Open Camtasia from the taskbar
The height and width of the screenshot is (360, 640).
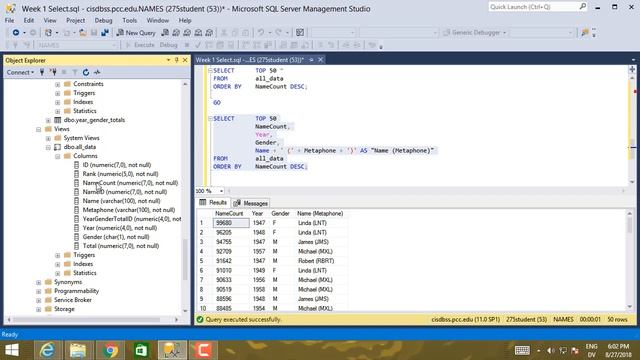203,350
